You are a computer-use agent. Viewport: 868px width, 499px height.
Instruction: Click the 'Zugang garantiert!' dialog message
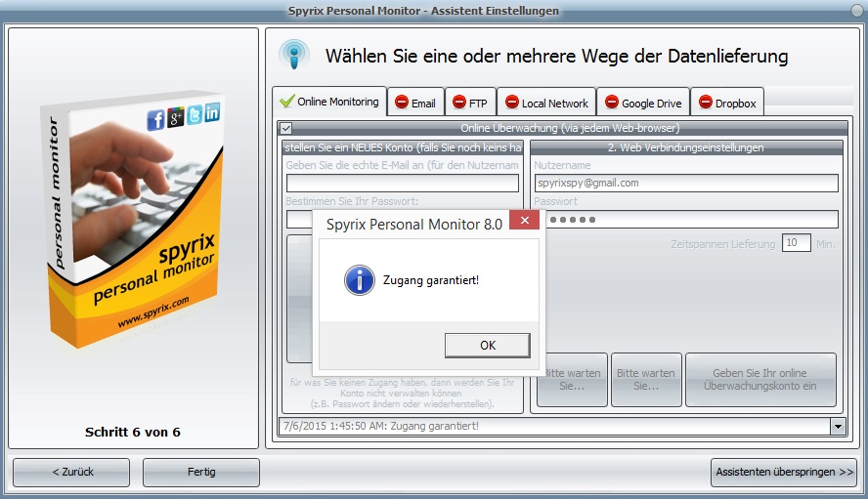pos(431,280)
